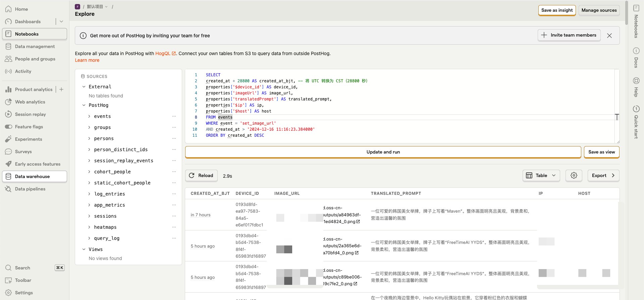The width and height of the screenshot is (644, 300).
Task: Open Feature flags in sidebar
Action: (x=29, y=127)
